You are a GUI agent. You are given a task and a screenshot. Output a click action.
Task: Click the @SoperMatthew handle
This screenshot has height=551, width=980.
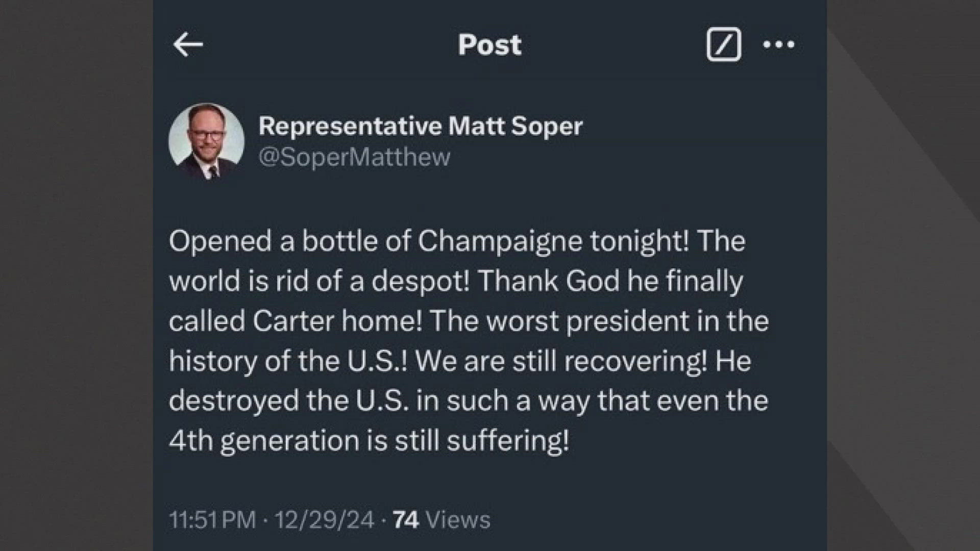[354, 157]
